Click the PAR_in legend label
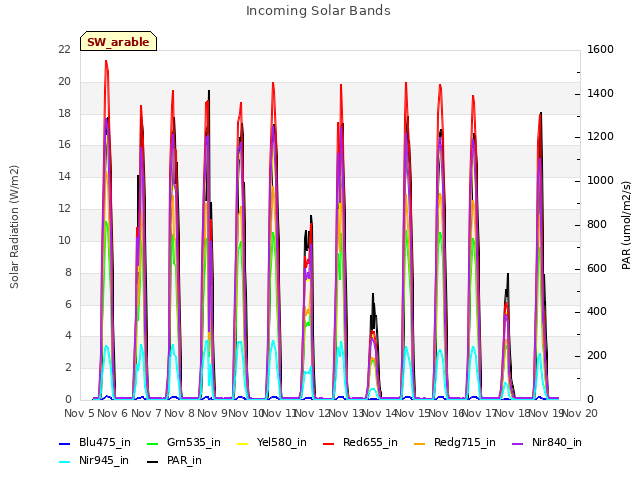 (184, 460)
